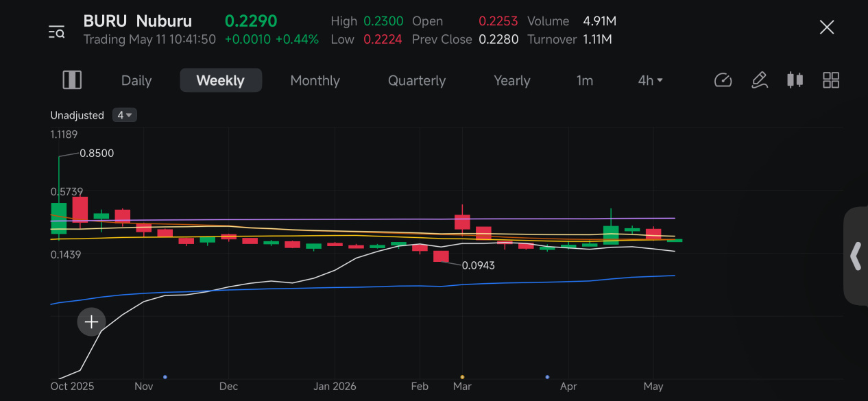Change the Unadjusted price setting
The height and width of the screenshot is (401, 868).
[77, 115]
